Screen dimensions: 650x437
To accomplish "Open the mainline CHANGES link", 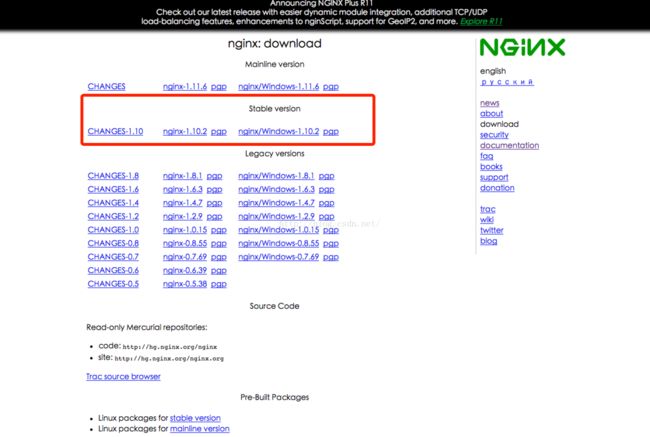I will click(x=107, y=86).
